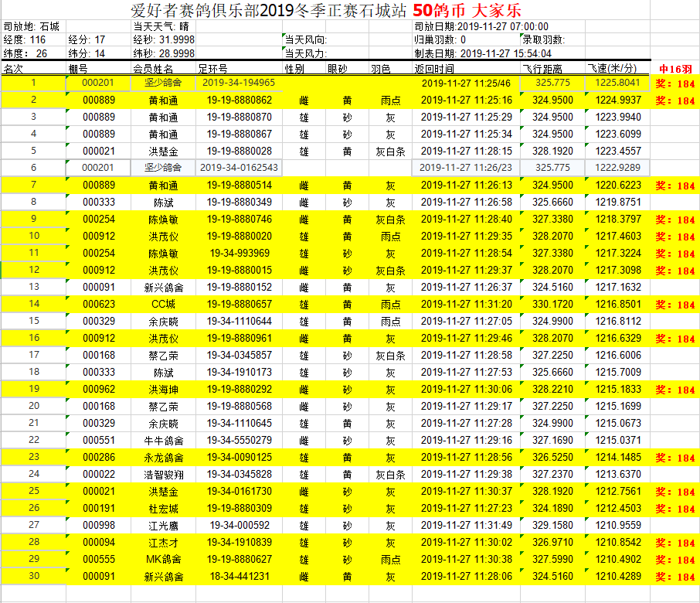700x603 pixels.
Task: Click the 奖: 184 label in rank 30 row
Action: pyautogui.click(x=675, y=577)
